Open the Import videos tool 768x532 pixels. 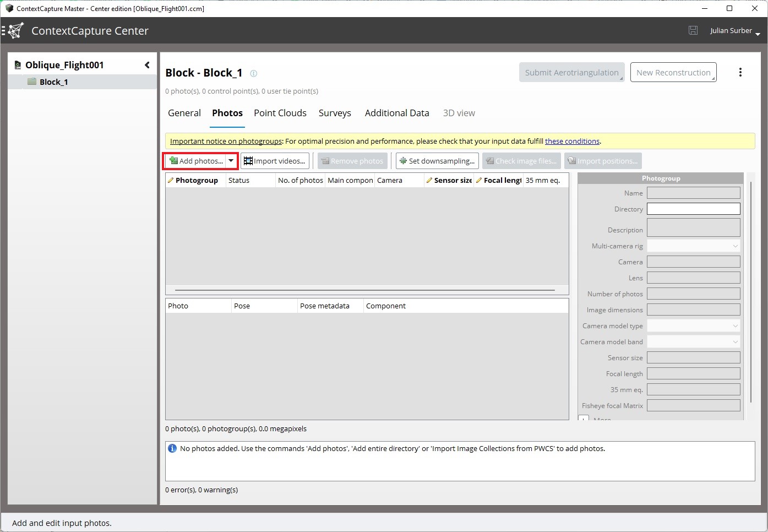pyautogui.click(x=275, y=161)
